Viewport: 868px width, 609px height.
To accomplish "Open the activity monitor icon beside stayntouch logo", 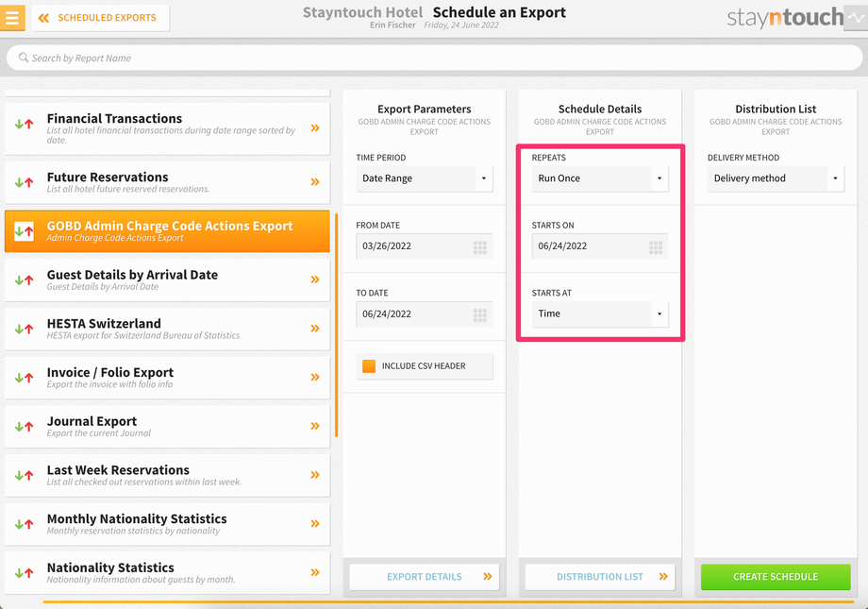I will click(x=856, y=18).
